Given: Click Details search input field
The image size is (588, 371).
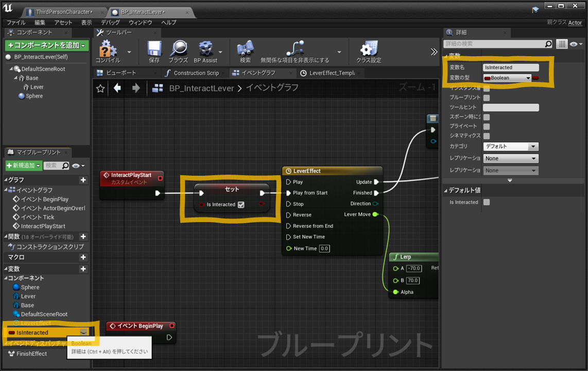Looking at the screenshot, I should pos(498,44).
